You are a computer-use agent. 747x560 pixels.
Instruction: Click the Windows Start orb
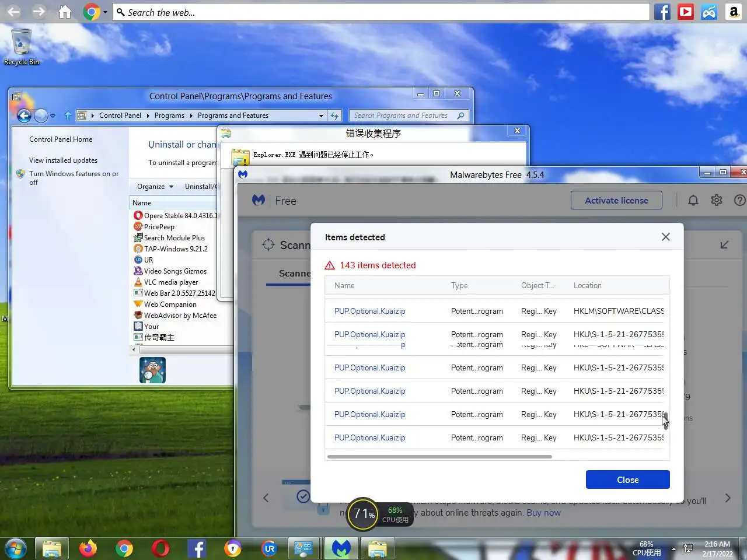[15, 548]
